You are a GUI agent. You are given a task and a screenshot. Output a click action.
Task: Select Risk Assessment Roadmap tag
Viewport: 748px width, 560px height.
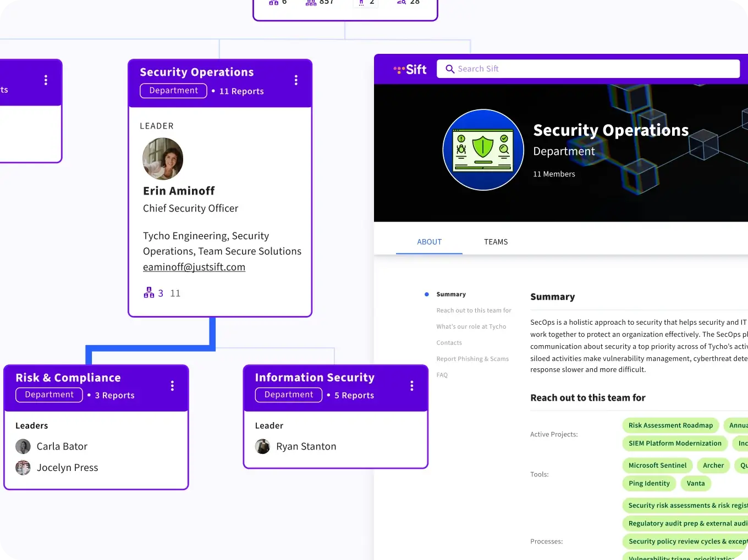coord(670,425)
